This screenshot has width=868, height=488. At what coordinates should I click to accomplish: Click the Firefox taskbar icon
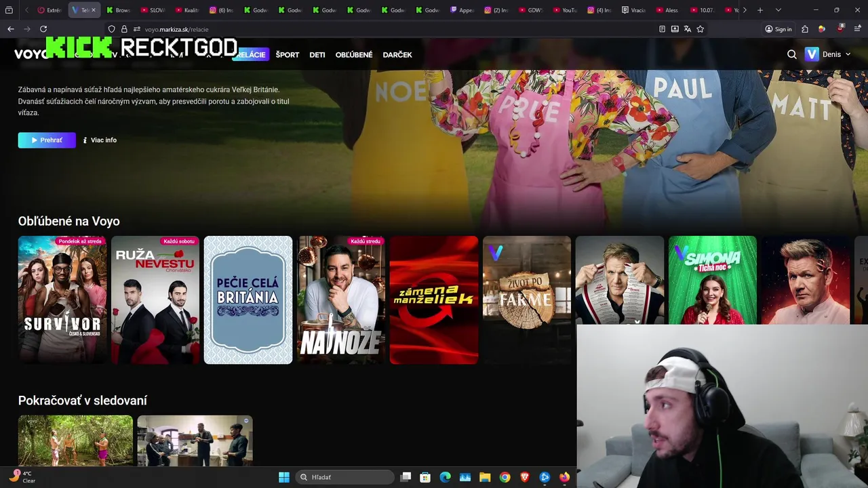(564, 477)
